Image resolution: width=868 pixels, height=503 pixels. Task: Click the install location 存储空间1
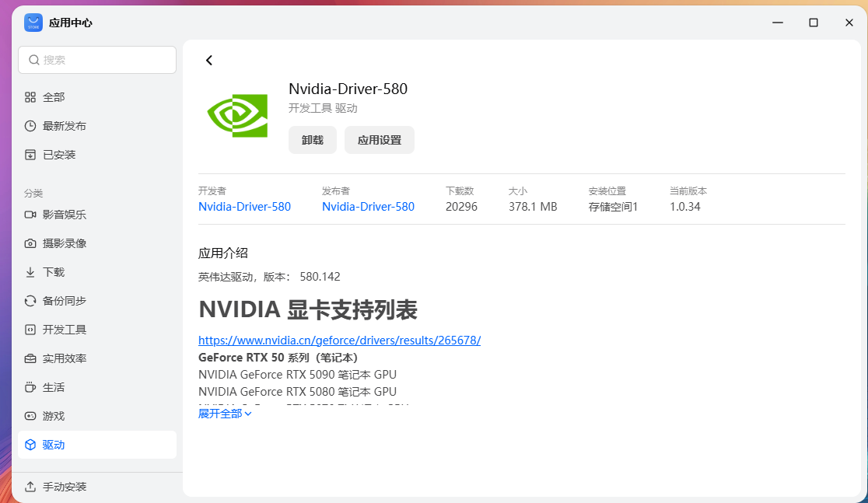(x=614, y=207)
